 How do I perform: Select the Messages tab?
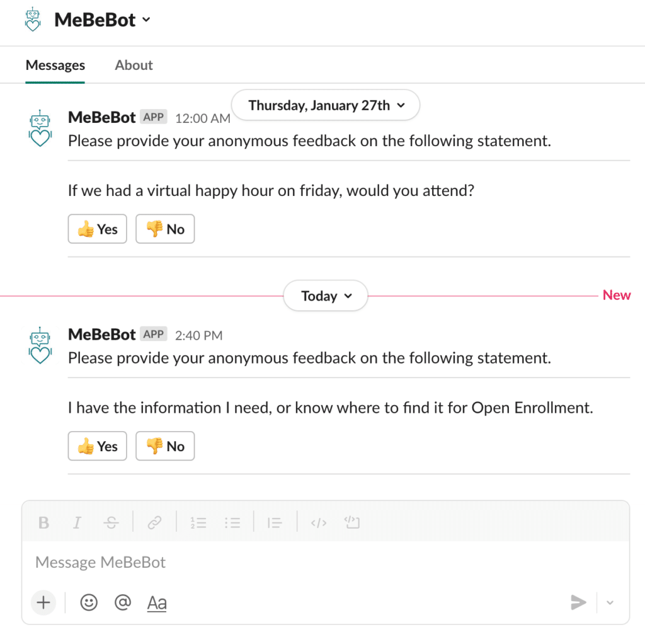coord(55,65)
